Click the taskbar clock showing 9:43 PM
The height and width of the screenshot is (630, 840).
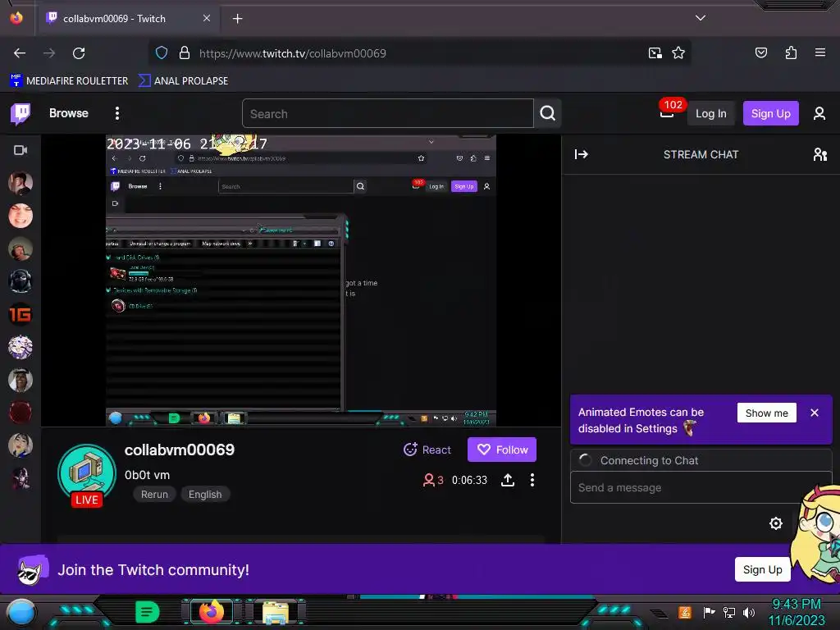coord(797,612)
